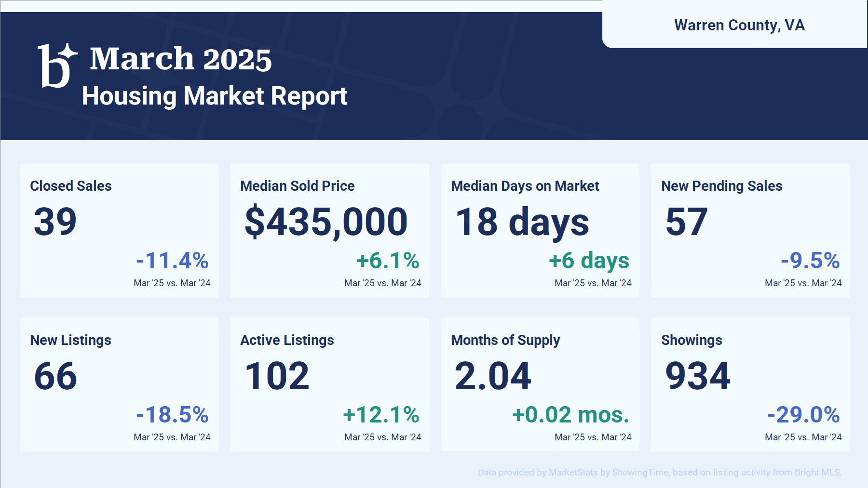The image size is (868, 488).
Task: Select the +6 days change indicator
Action: click(589, 261)
